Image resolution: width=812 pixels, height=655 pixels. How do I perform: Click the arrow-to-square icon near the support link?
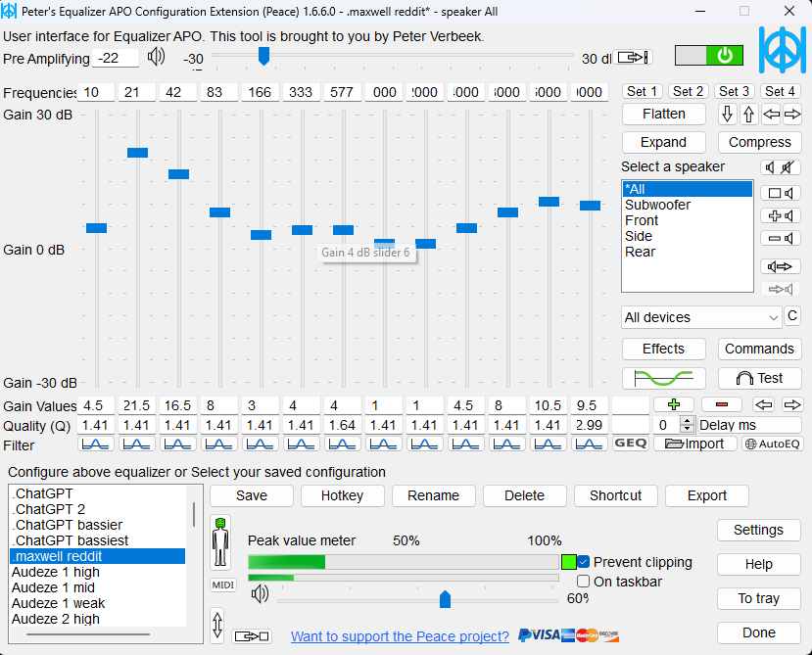[x=252, y=636]
